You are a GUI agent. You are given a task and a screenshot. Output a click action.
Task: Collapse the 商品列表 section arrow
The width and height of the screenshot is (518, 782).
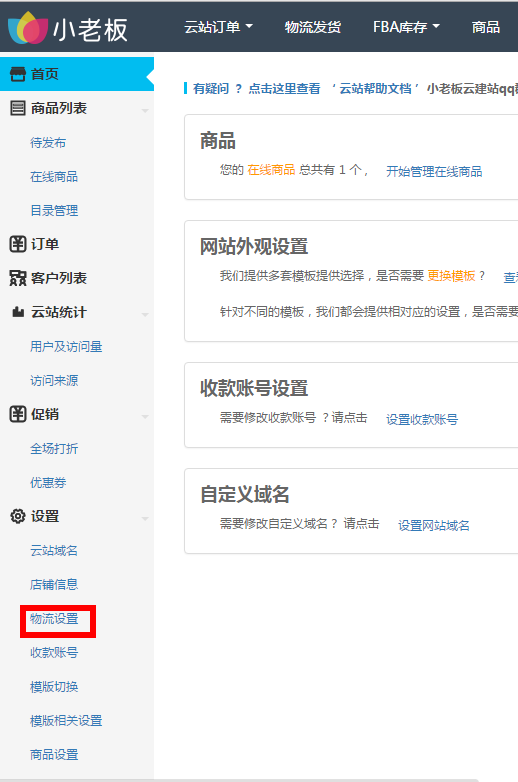pyautogui.click(x=145, y=110)
